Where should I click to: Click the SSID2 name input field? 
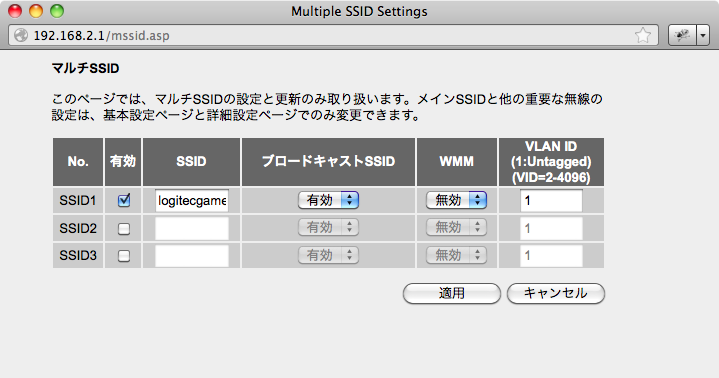point(192,228)
